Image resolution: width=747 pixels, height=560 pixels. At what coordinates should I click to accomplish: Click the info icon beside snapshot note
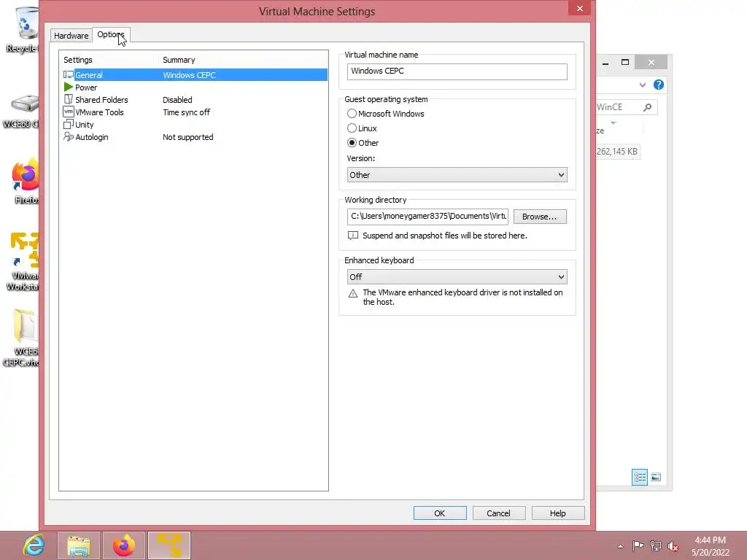click(x=353, y=236)
